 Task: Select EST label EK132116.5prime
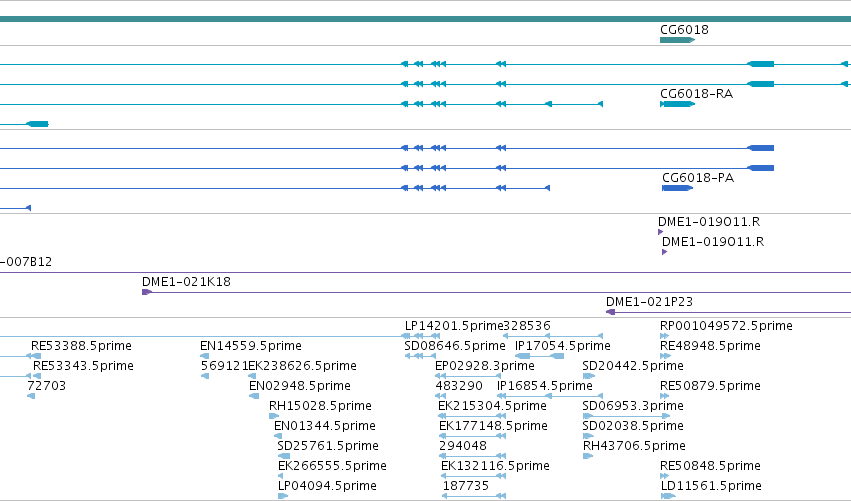click(496, 466)
